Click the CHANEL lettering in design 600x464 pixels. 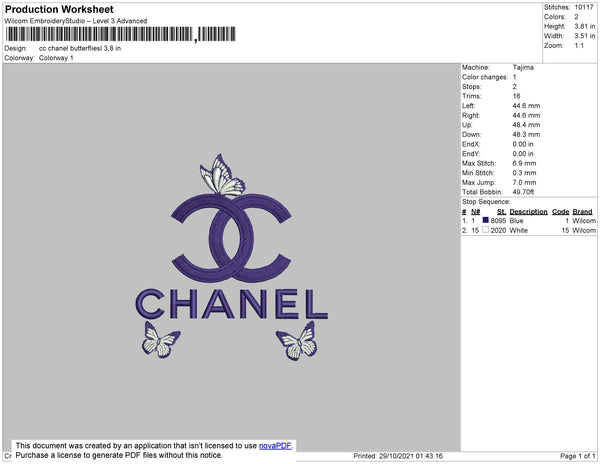tap(232, 304)
